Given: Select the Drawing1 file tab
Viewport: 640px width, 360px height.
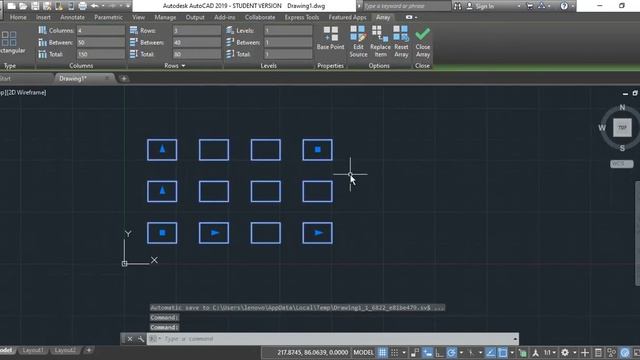Looking at the screenshot, I should tap(73, 78).
